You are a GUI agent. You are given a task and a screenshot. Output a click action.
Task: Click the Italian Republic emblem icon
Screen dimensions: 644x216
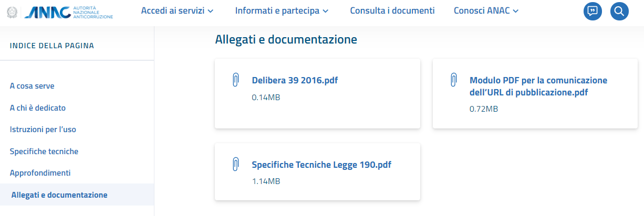[12, 13]
